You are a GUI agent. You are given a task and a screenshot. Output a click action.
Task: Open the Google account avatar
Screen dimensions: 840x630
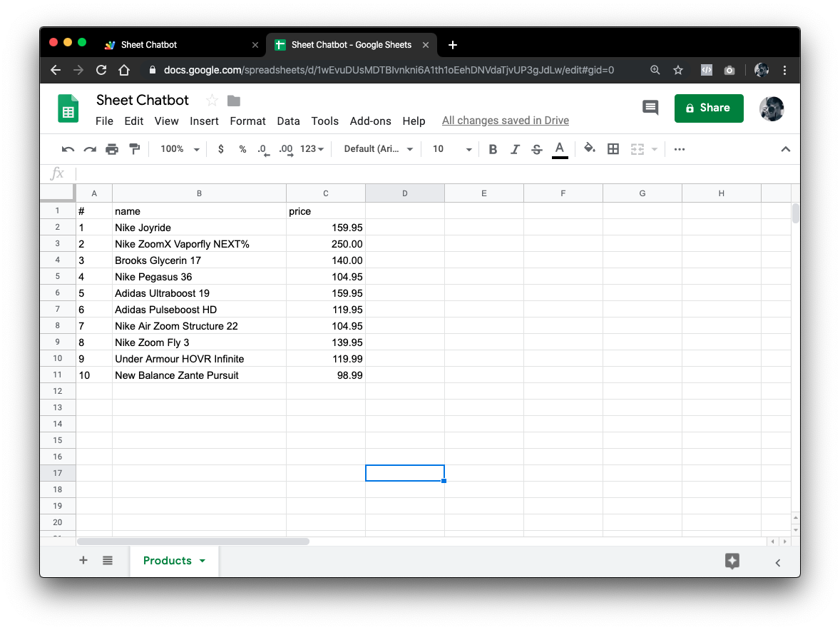click(x=772, y=108)
